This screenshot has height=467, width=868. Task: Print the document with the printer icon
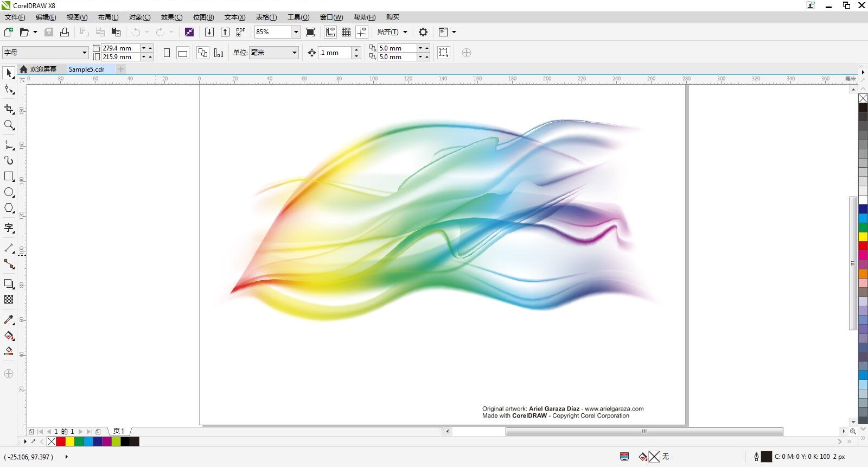click(x=65, y=32)
